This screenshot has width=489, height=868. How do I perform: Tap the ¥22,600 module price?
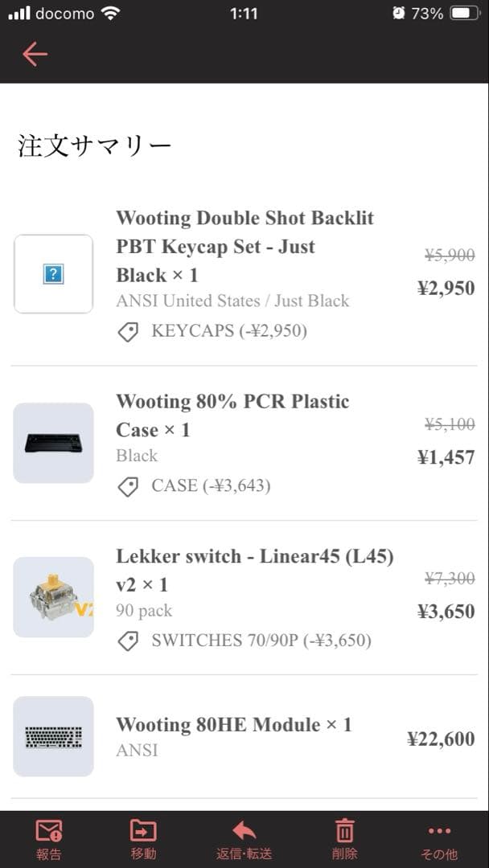point(441,739)
